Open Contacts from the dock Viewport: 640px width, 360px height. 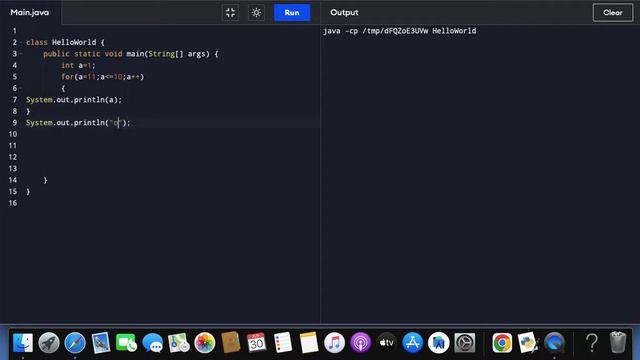[231, 342]
